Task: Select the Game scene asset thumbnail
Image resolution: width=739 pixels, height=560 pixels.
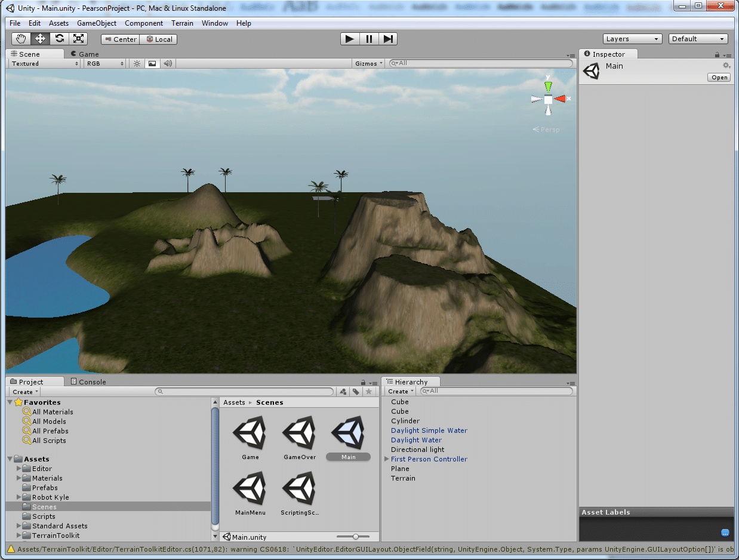Action: 250,433
